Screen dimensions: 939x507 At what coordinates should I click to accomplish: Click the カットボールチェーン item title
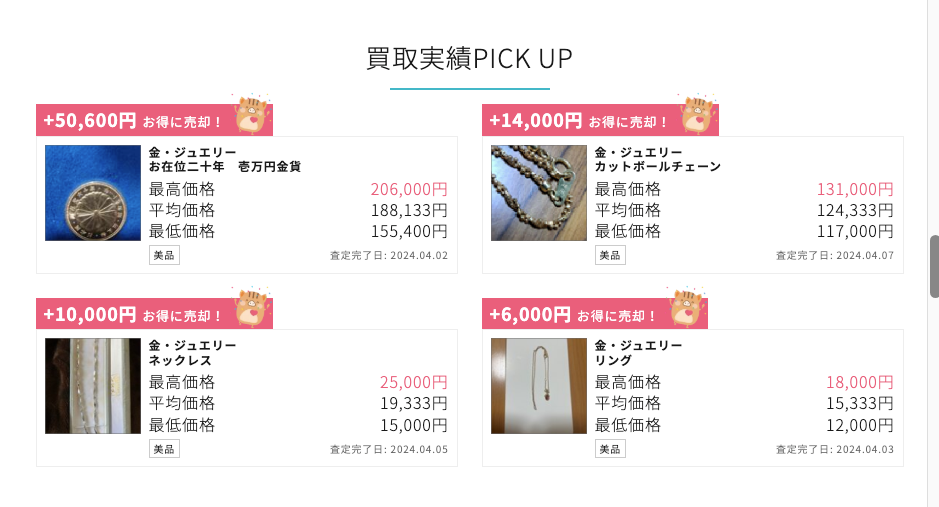pyautogui.click(x=657, y=166)
